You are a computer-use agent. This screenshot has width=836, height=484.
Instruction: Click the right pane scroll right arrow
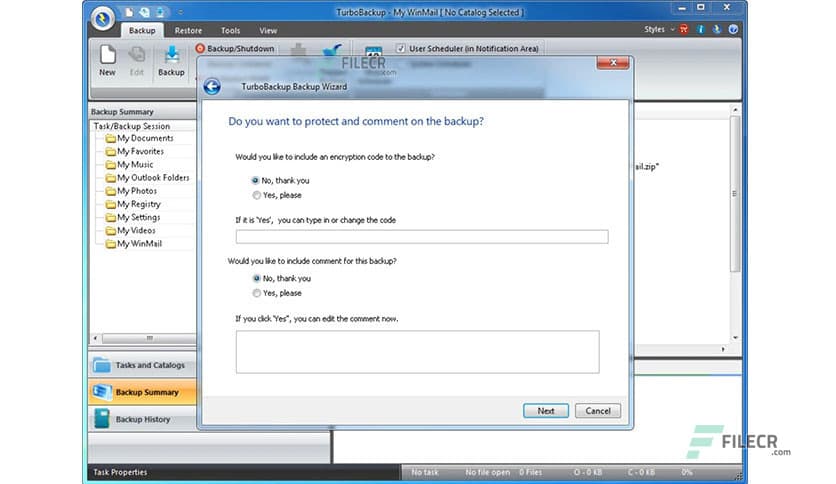tap(723, 349)
